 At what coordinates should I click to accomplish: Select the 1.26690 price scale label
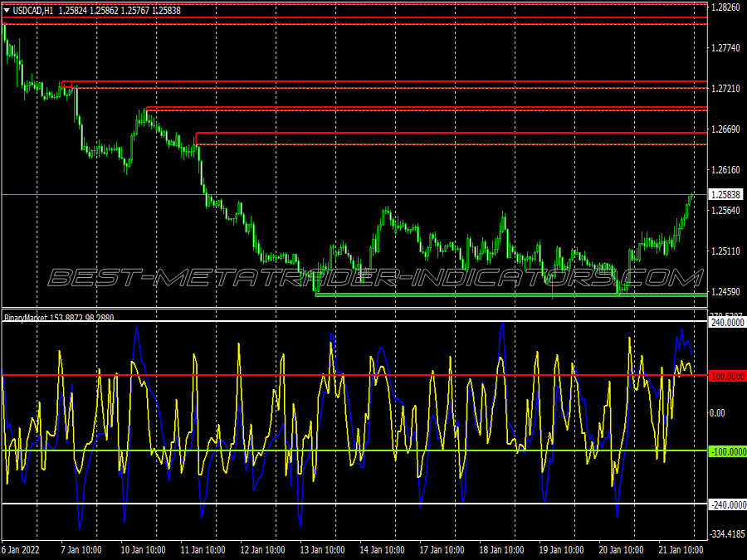pyautogui.click(x=725, y=129)
